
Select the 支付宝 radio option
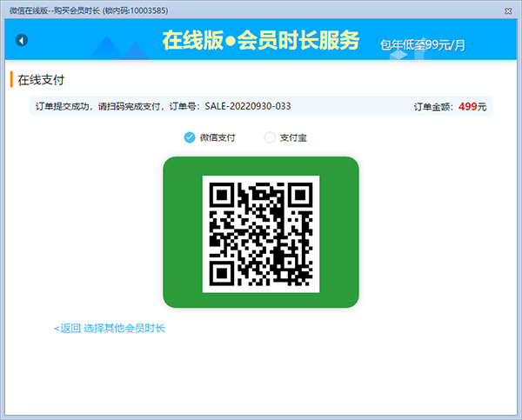287,137
